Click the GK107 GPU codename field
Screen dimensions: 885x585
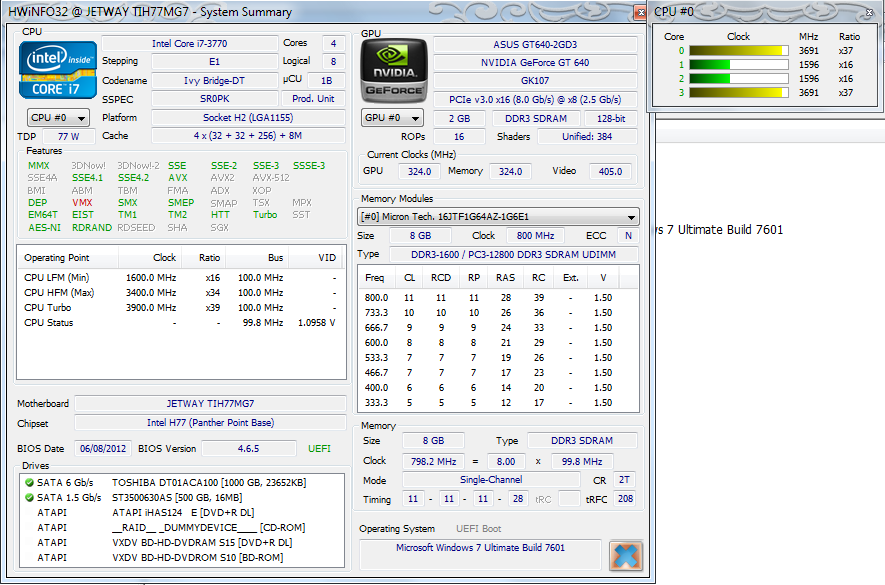[x=535, y=81]
